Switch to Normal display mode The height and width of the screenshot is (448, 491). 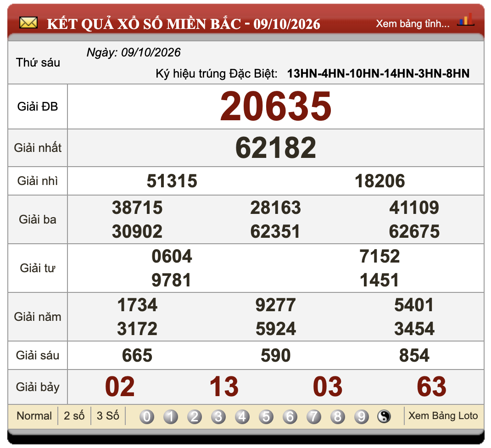coord(34,416)
